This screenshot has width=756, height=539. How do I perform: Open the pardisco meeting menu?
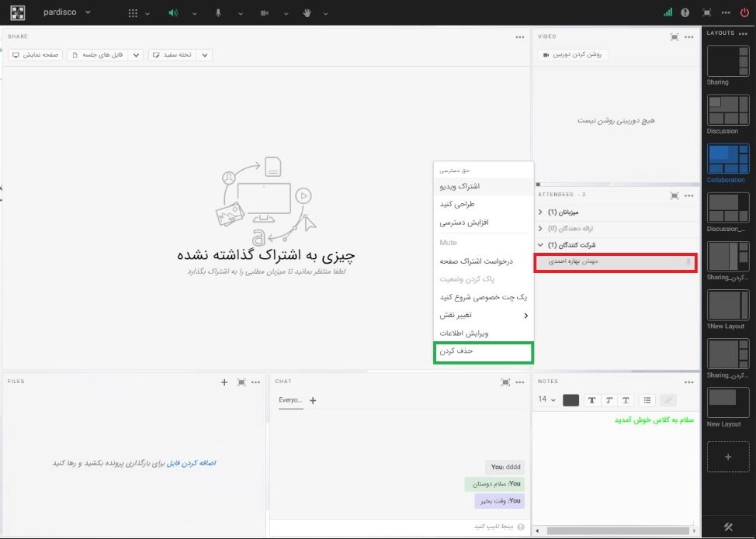pyautogui.click(x=67, y=12)
